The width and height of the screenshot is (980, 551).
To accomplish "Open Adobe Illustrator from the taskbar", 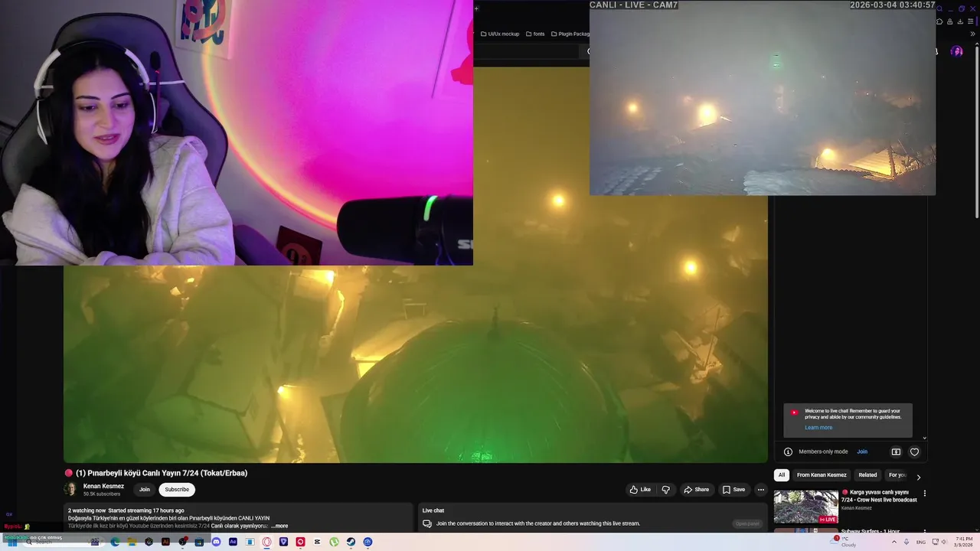I will pos(165,542).
